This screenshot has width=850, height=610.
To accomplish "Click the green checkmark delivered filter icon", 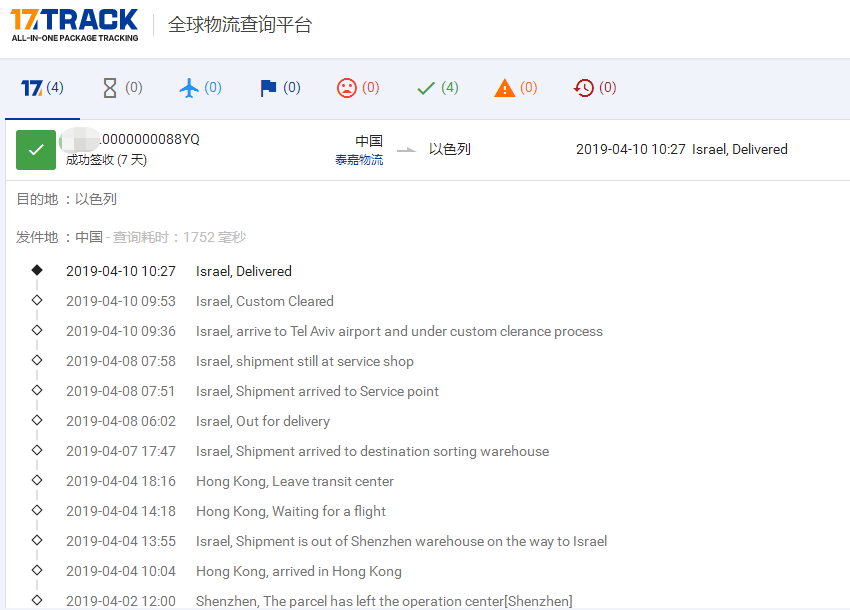I will click(x=428, y=87).
